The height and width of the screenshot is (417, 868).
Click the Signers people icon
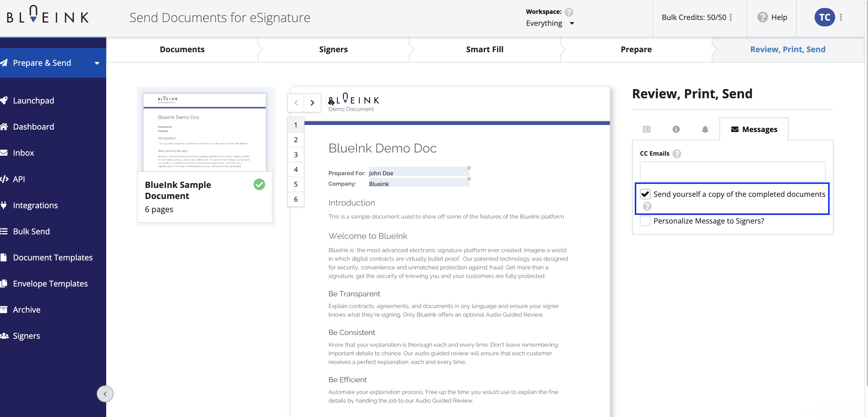click(x=4, y=336)
